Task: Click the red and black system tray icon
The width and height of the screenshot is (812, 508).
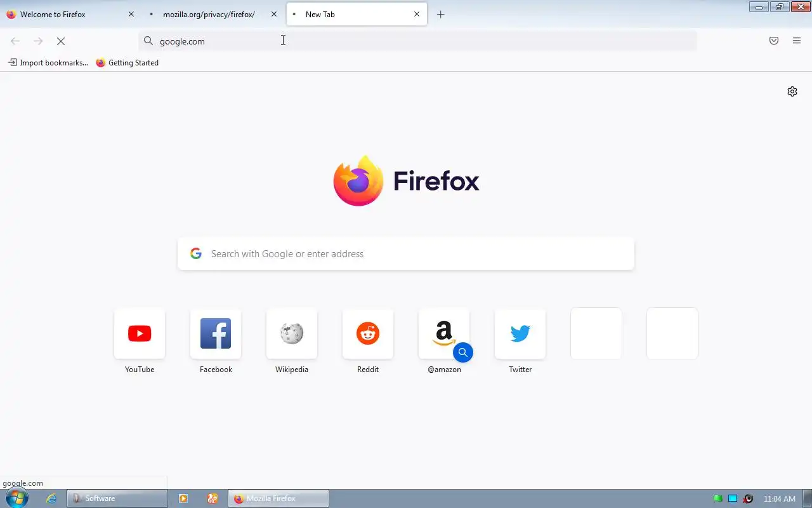Action: [748, 498]
